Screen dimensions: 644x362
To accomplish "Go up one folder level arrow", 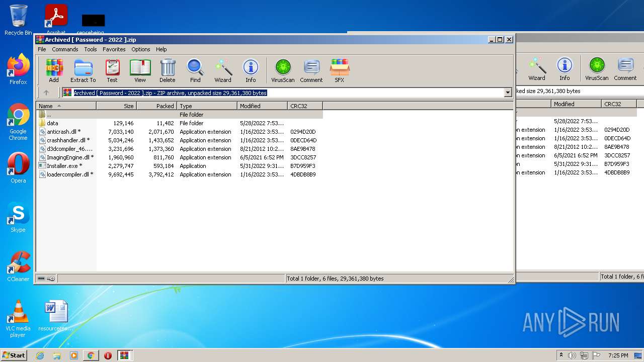I will tap(46, 93).
